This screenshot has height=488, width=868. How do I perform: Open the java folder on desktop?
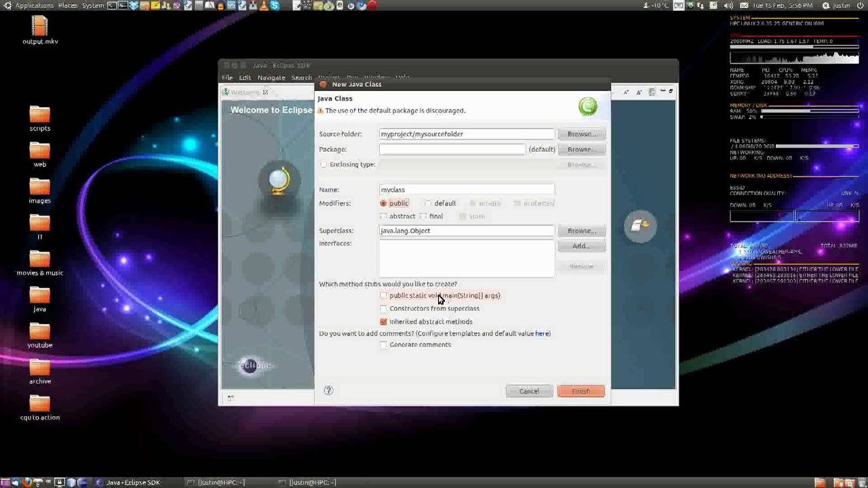click(x=40, y=297)
